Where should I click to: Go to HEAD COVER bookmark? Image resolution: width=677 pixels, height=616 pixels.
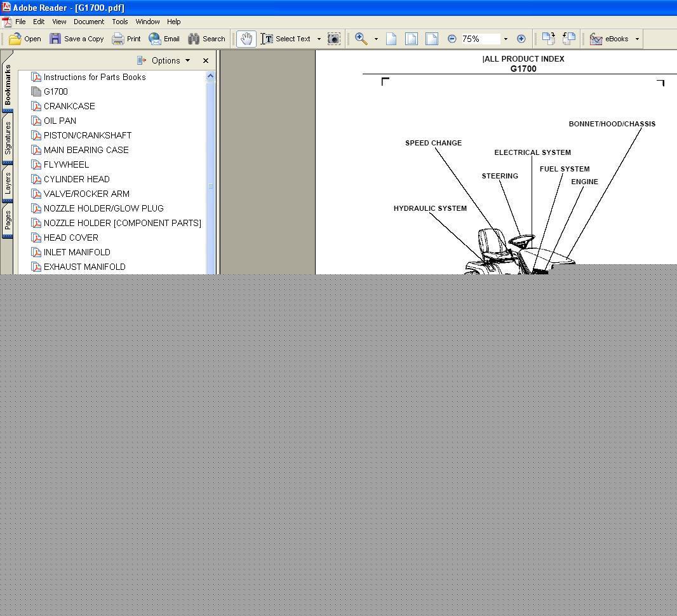(x=70, y=238)
